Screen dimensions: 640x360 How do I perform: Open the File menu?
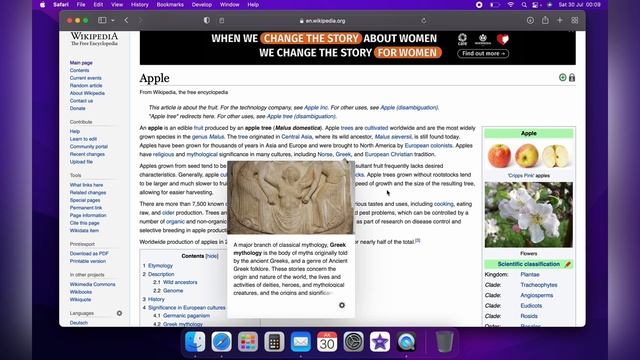point(81,5)
